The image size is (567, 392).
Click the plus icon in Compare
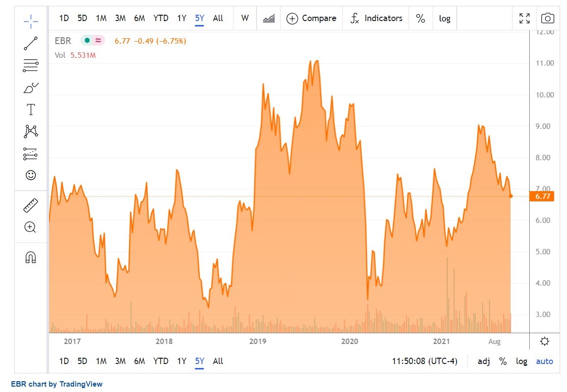click(292, 19)
